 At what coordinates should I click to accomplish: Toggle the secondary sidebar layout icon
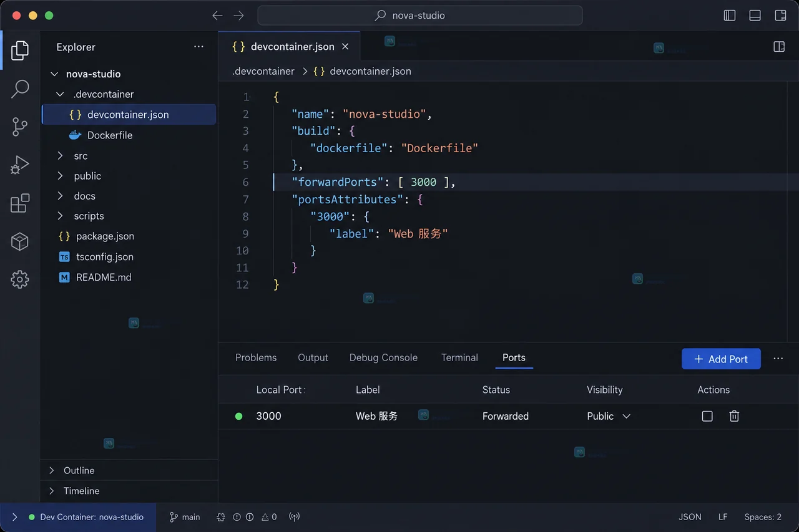(x=780, y=16)
